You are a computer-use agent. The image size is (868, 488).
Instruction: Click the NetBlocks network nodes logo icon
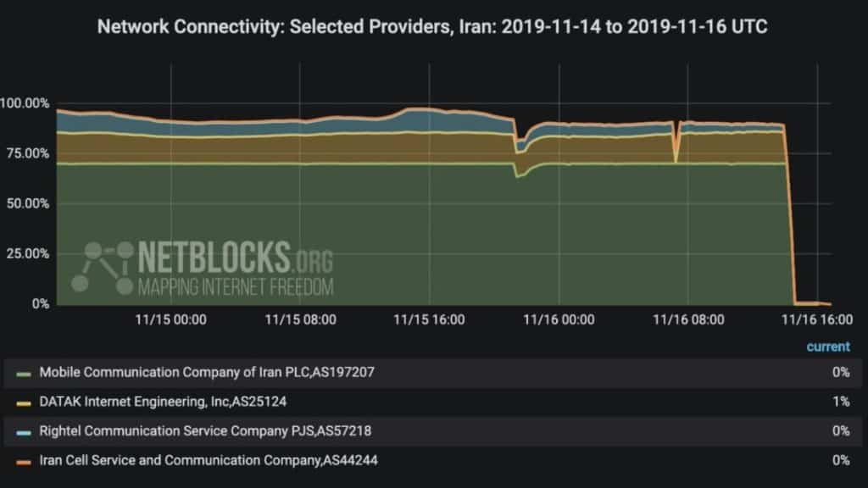tap(103, 267)
